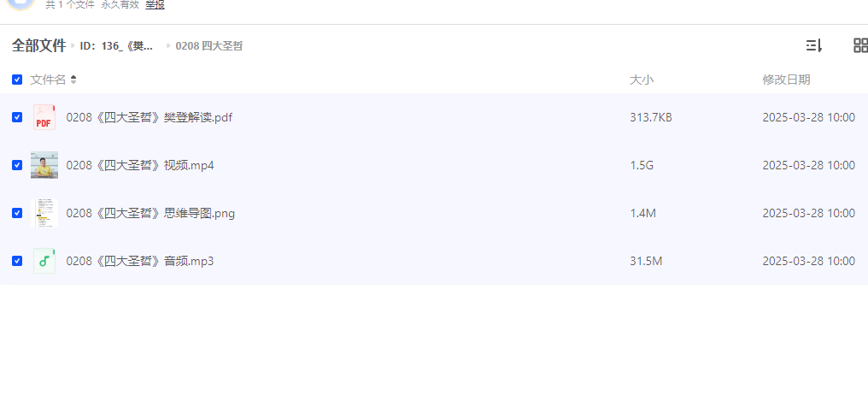
Task: Click the 大小 column header
Action: tap(642, 80)
